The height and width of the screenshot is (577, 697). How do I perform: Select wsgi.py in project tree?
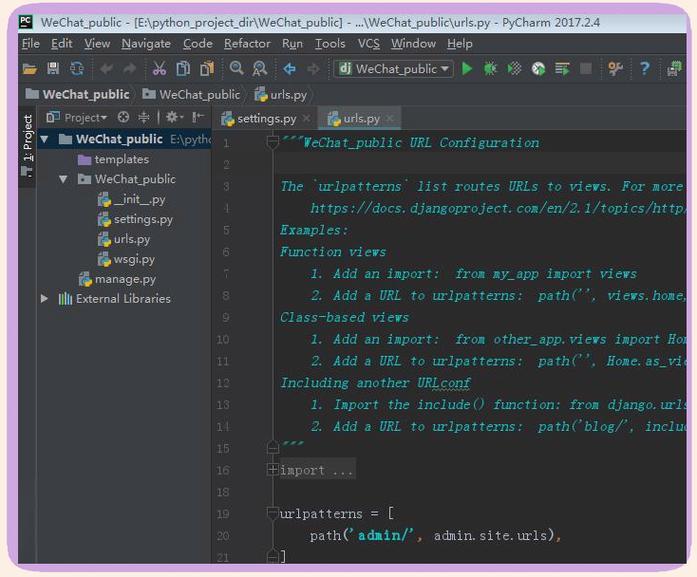pyautogui.click(x=126, y=259)
